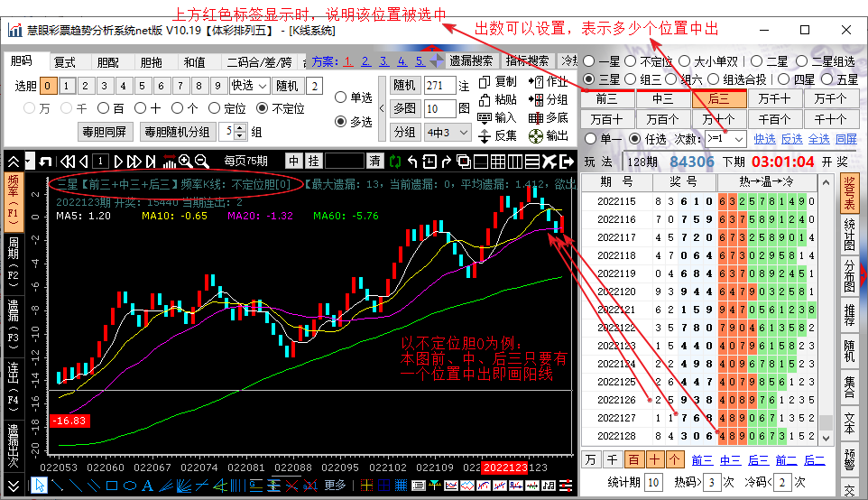
Task: Click the 输出 export icon
Action: [537, 135]
